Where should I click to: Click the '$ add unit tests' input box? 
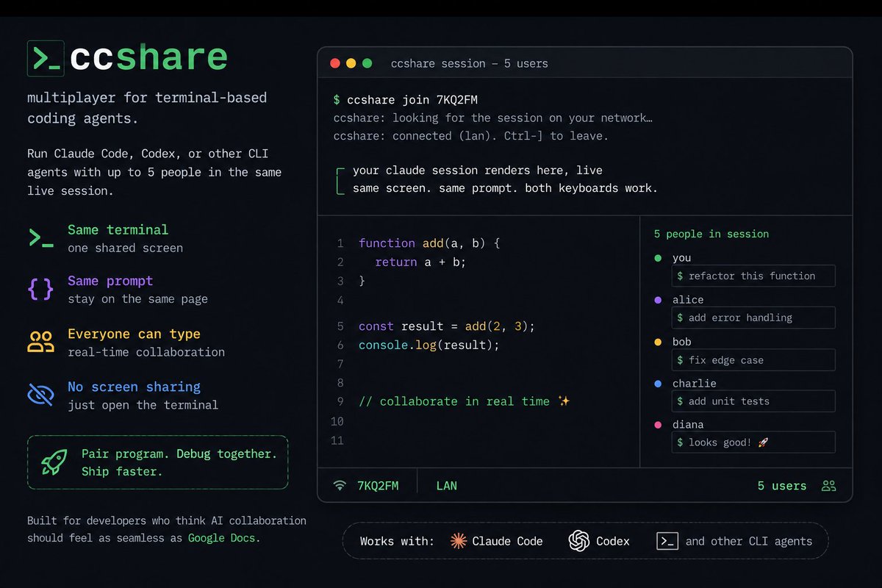coord(753,401)
